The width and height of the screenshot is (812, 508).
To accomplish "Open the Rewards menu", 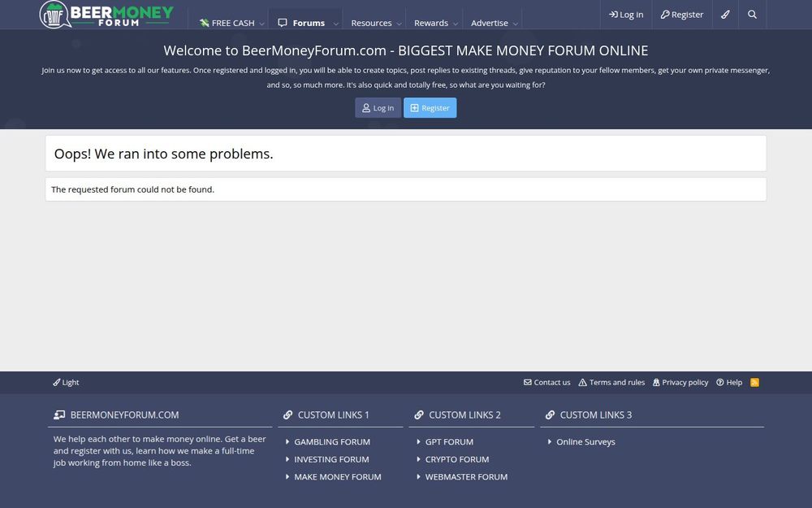I will [431, 23].
